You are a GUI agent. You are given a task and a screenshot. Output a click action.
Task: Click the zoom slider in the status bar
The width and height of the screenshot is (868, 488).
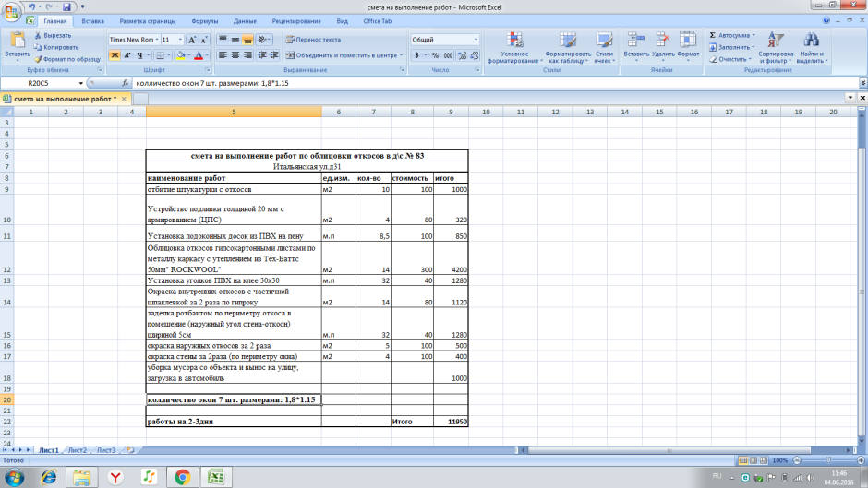coord(828,460)
